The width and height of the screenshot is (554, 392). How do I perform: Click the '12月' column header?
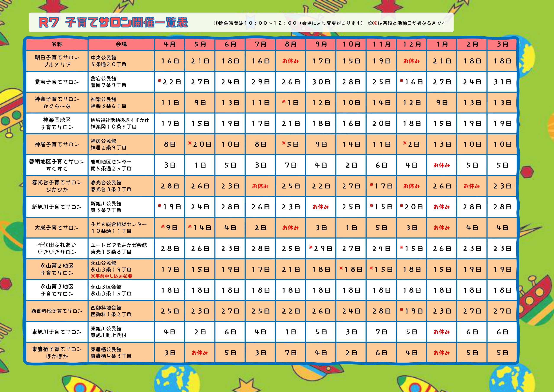coord(411,44)
